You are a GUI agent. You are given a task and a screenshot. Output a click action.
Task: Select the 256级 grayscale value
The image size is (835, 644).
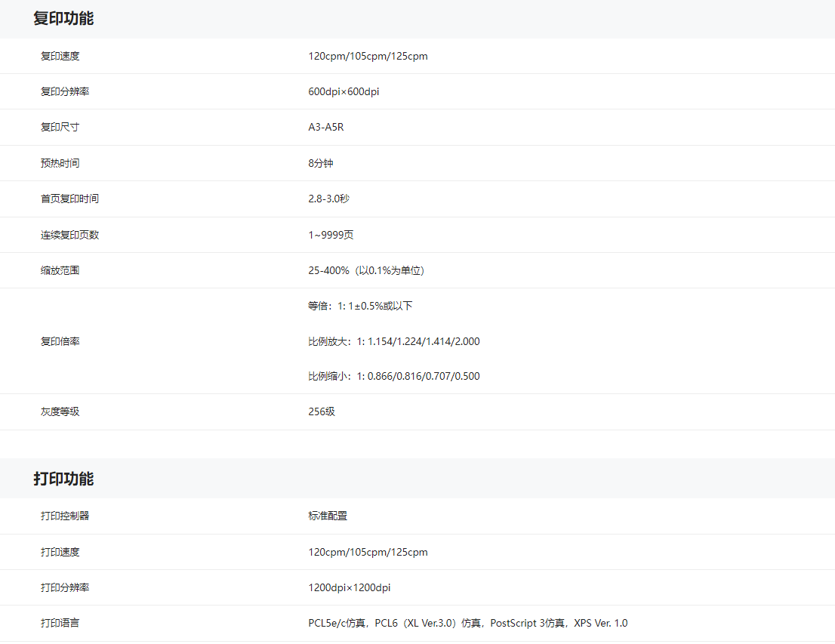coord(322,411)
